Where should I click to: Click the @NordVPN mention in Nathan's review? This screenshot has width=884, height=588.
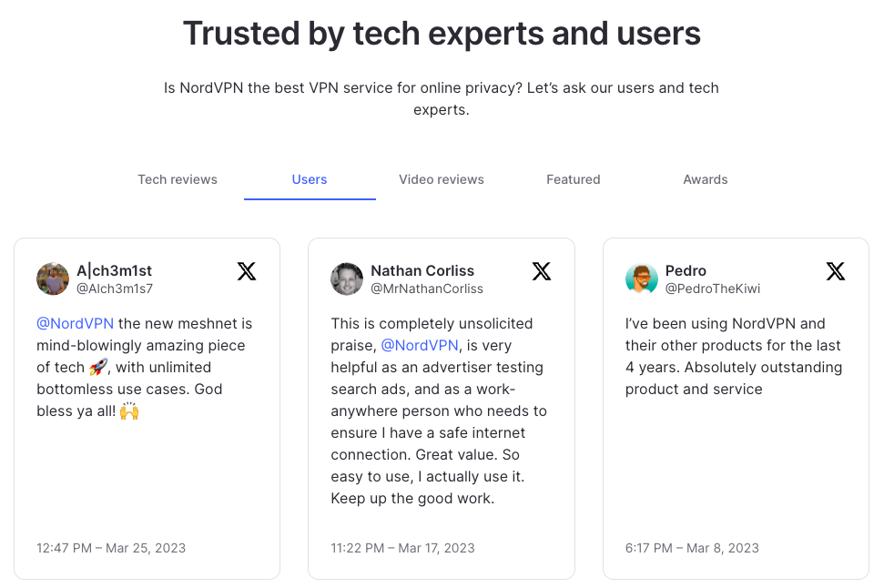coord(420,345)
